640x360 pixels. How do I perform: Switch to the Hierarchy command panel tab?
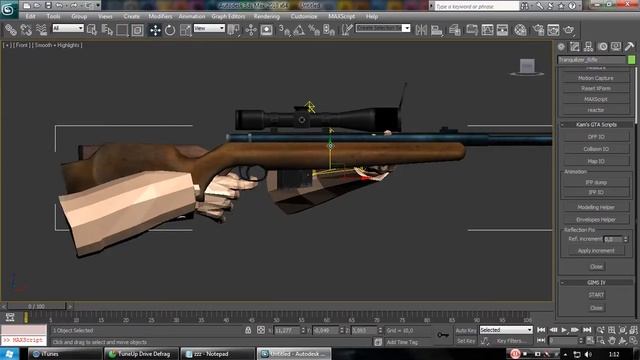click(588, 47)
